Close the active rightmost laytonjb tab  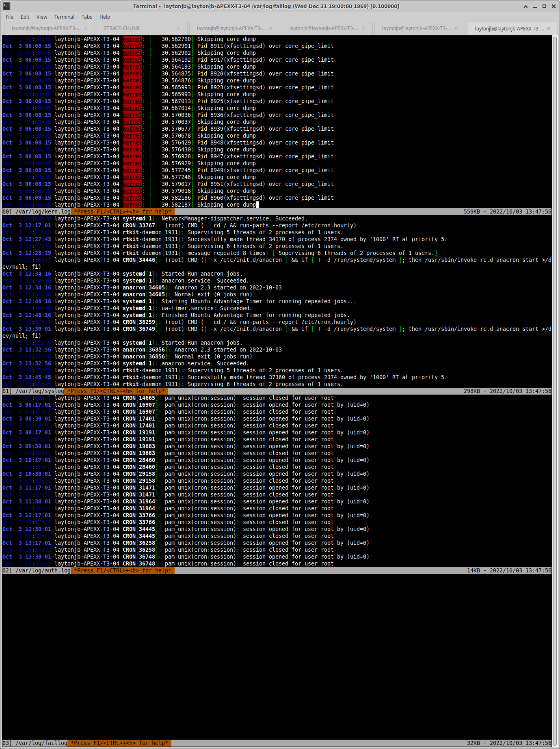click(549, 28)
